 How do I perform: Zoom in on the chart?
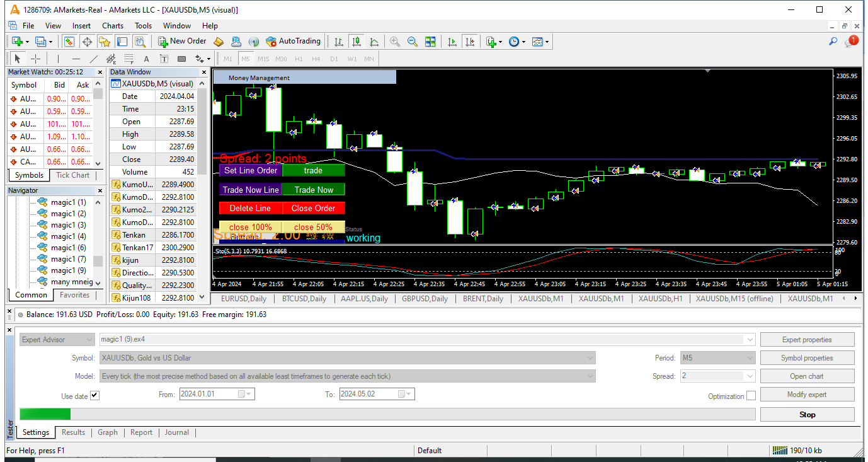click(x=395, y=42)
